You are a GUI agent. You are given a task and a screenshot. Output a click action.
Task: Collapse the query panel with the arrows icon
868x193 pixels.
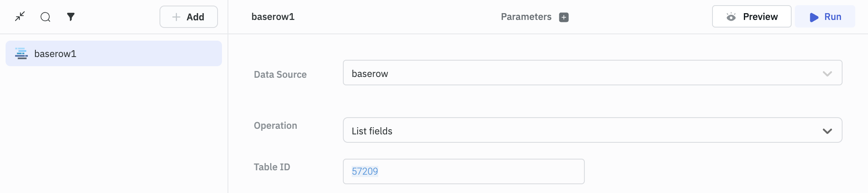(x=20, y=17)
